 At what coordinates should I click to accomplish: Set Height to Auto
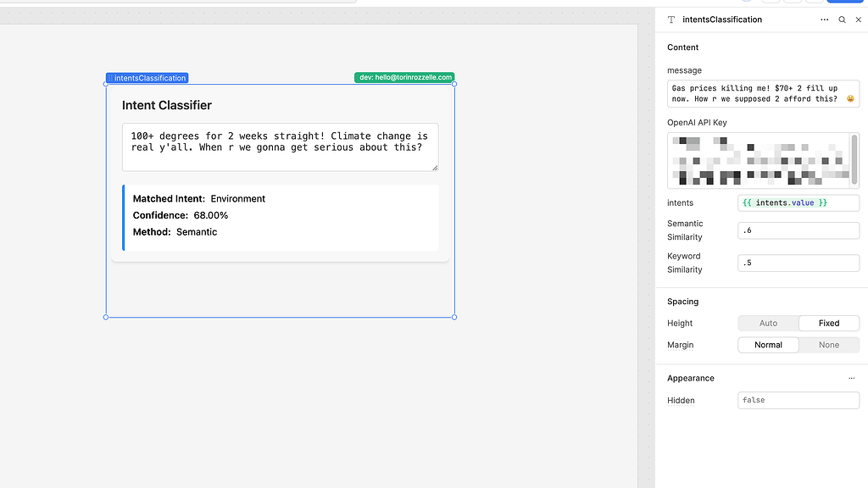coord(767,323)
